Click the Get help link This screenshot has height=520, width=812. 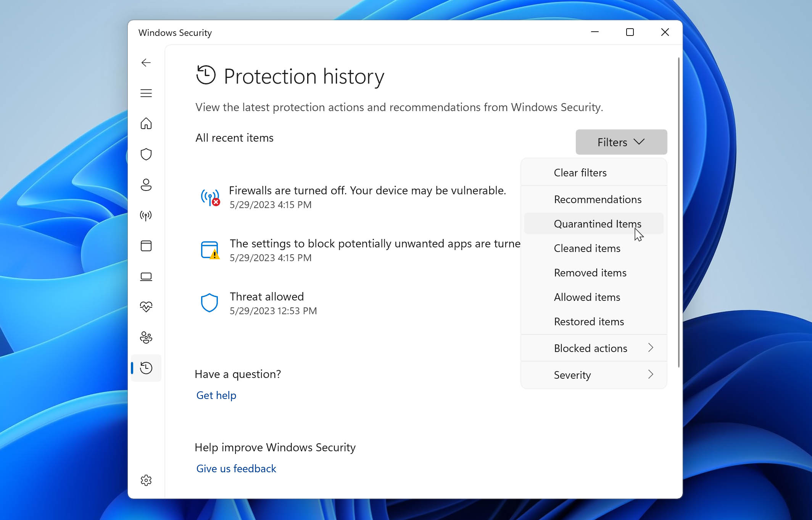pyautogui.click(x=216, y=395)
